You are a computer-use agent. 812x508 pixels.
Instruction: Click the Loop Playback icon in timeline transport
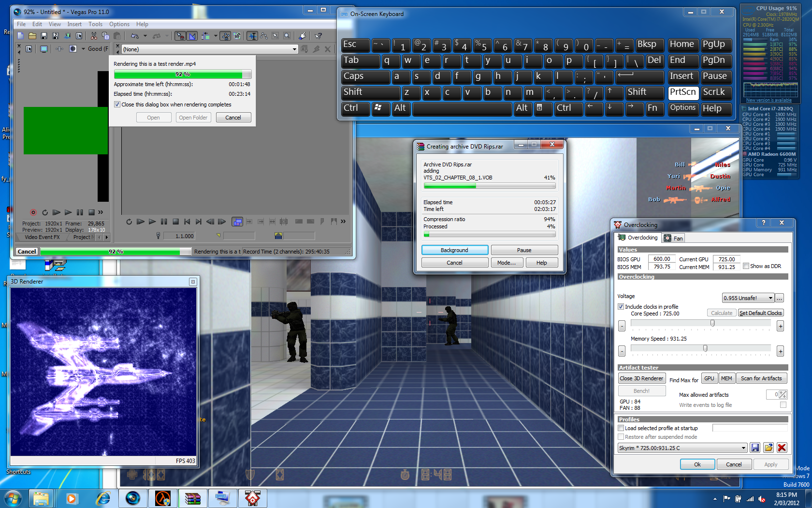129,222
